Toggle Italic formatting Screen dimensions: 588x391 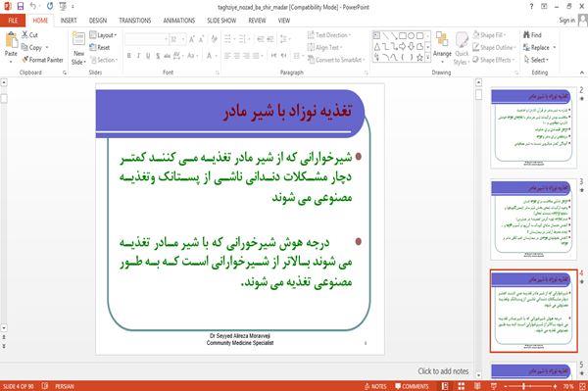click(138, 56)
